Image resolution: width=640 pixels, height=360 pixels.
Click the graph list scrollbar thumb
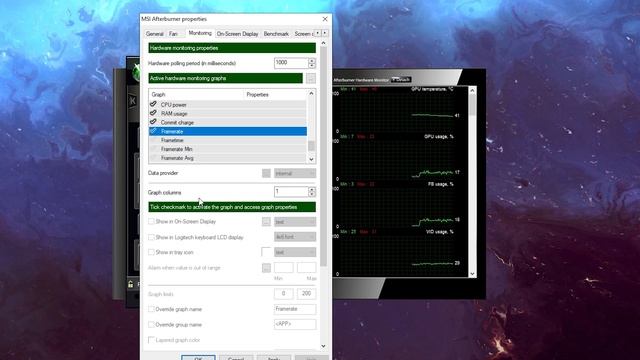coord(311,146)
